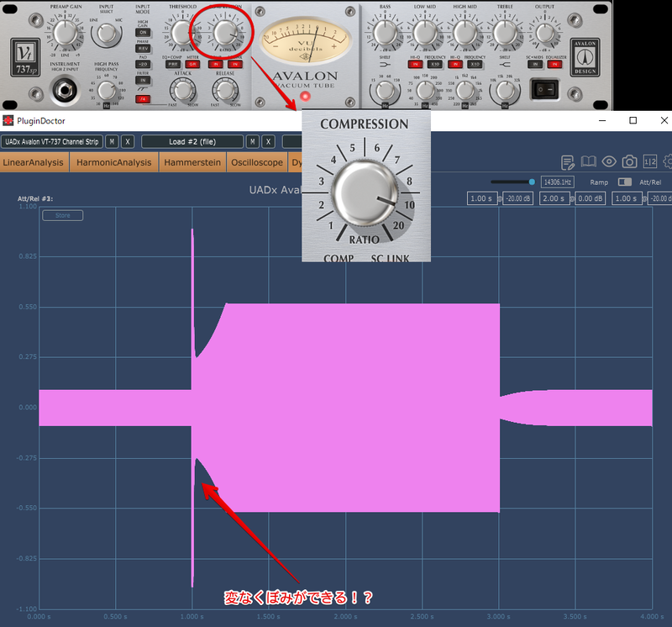Click the Treble shelf curve symbol
Image resolution: width=672 pixels, height=627 pixels.
pyautogui.click(x=505, y=65)
